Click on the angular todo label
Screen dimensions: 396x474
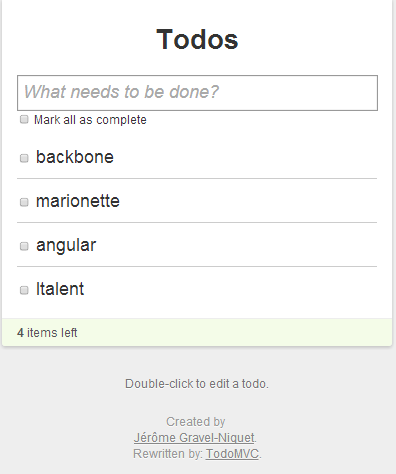(66, 246)
